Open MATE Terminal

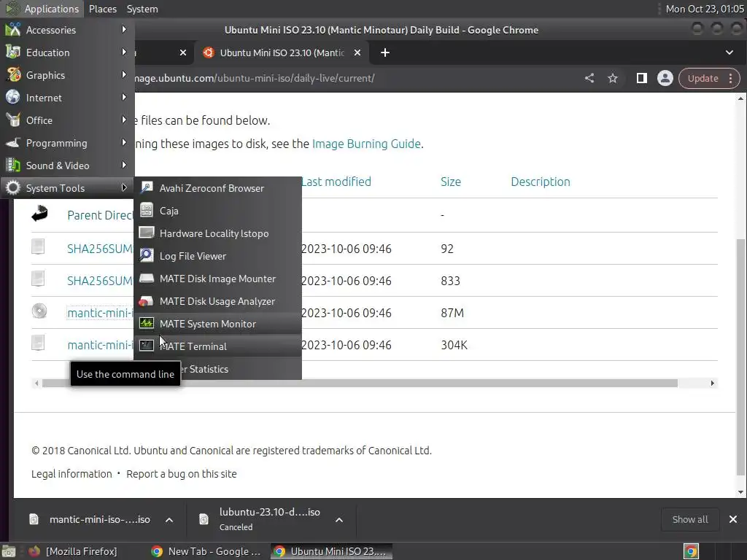click(217, 346)
